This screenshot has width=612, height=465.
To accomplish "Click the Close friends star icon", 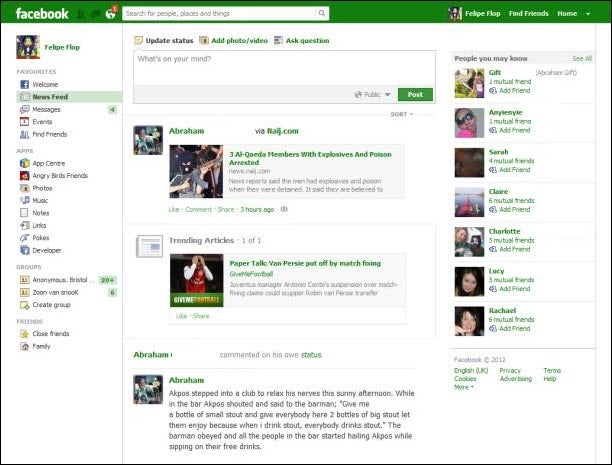I will tap(25, 334).
